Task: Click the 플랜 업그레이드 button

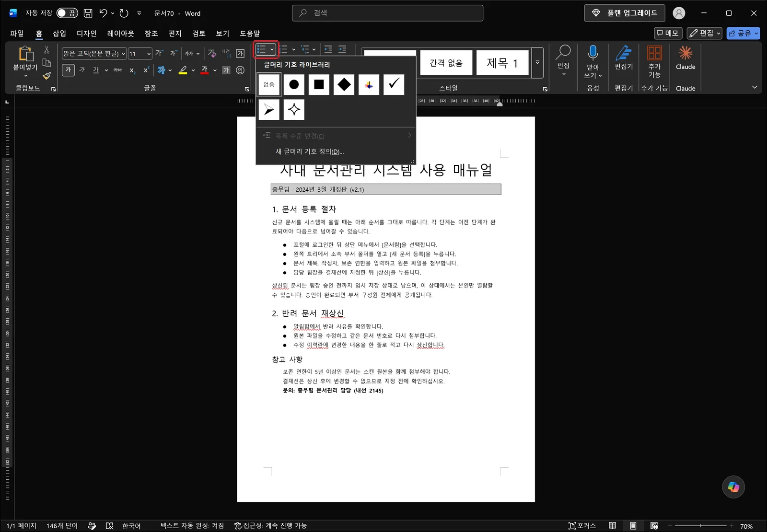Action: point(625,13)
